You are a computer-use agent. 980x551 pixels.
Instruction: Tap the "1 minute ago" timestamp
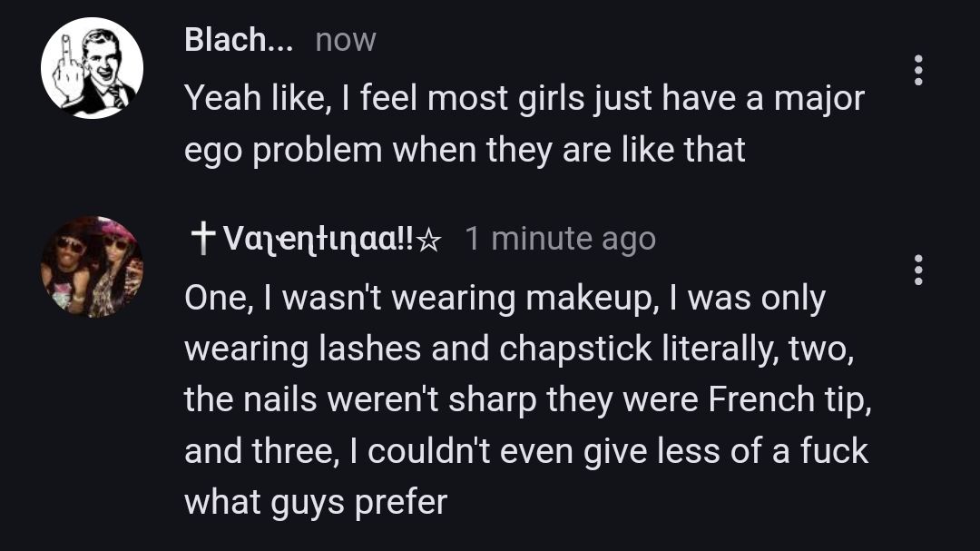coord(560,239)
